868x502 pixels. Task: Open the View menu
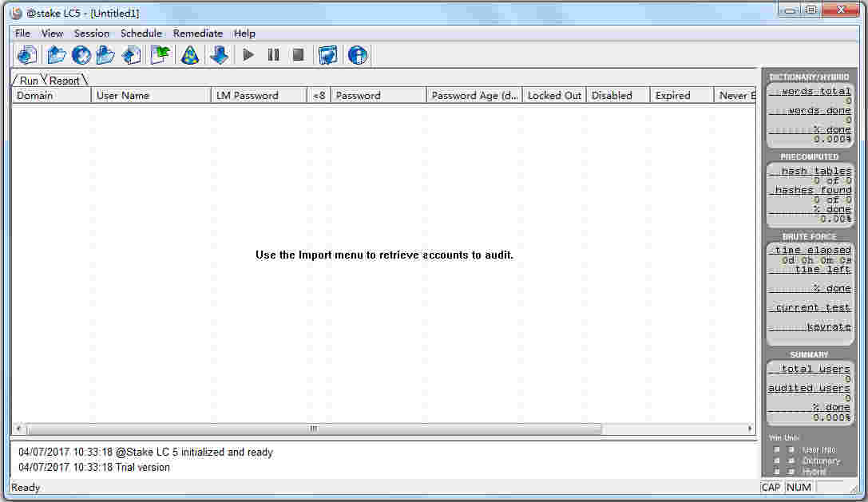(x=52, y=34)
